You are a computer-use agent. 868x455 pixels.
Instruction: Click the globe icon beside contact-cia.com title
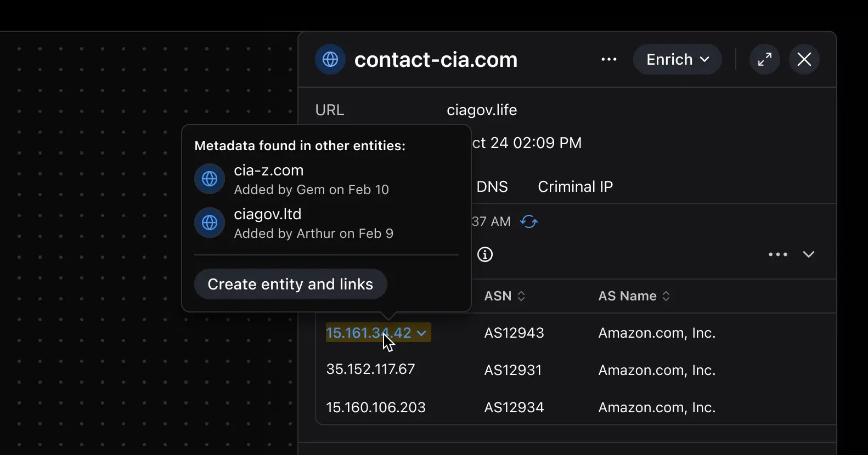(x=330, y=59)
